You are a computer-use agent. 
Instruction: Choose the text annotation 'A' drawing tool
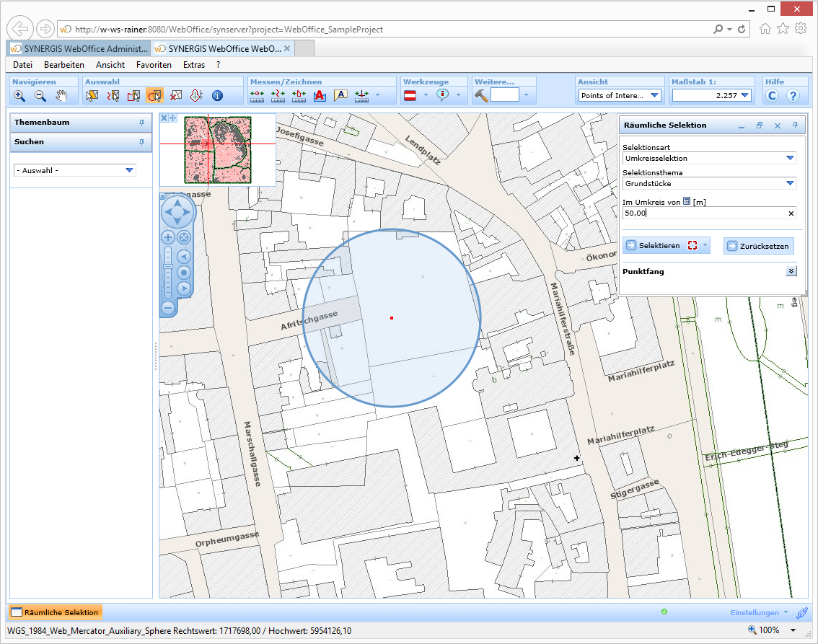[341, 96]
